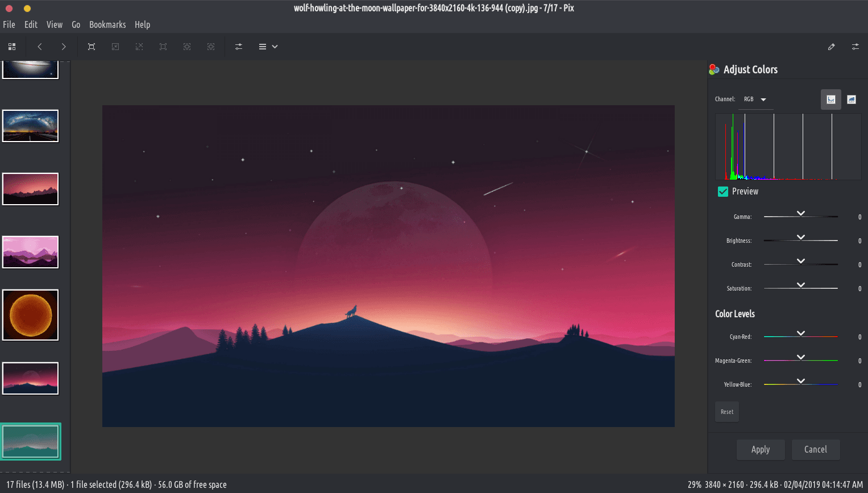Uncheck the Preview checkbox
This screenshot has width=868, height=493.
pos(723,192)
